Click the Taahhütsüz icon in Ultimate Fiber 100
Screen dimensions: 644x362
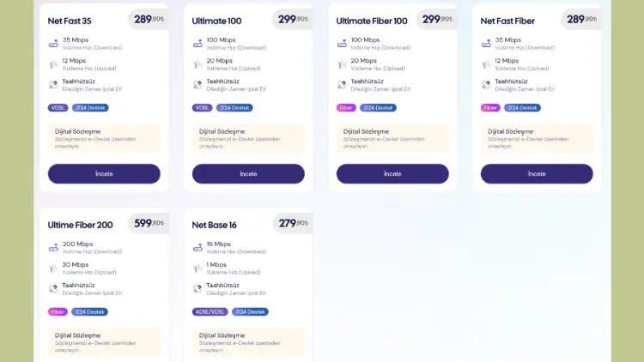pos(342,85)
